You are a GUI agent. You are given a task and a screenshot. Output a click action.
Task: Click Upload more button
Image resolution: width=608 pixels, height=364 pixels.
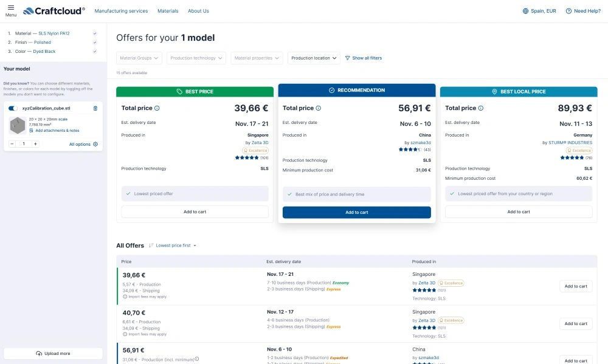pyautogui.click(x=53, y=353)
